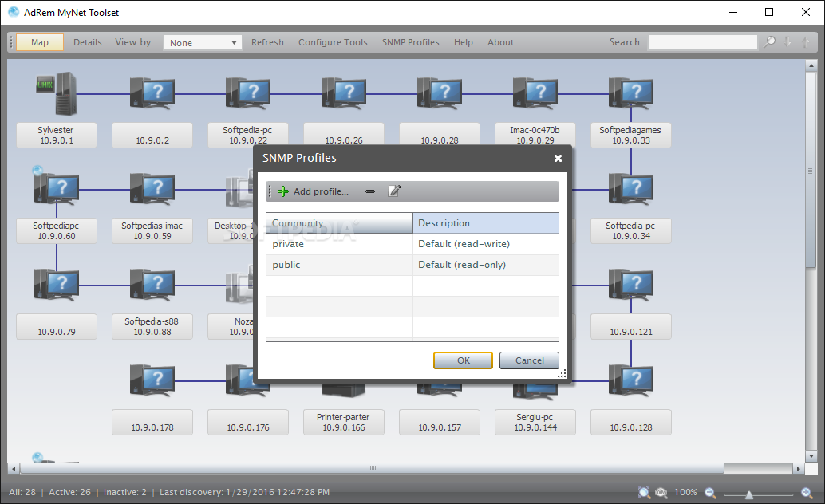
Task: Click Refresh in the toolbar
Action: pos(267,42)
